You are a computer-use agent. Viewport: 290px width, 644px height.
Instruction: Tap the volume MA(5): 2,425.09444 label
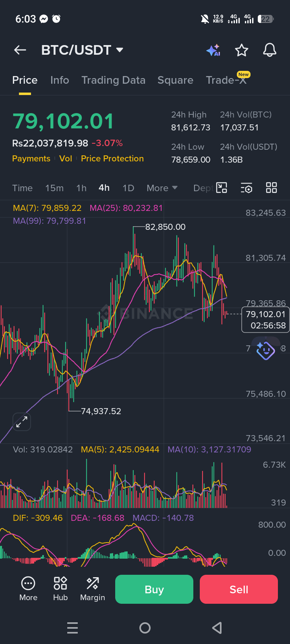120,450
